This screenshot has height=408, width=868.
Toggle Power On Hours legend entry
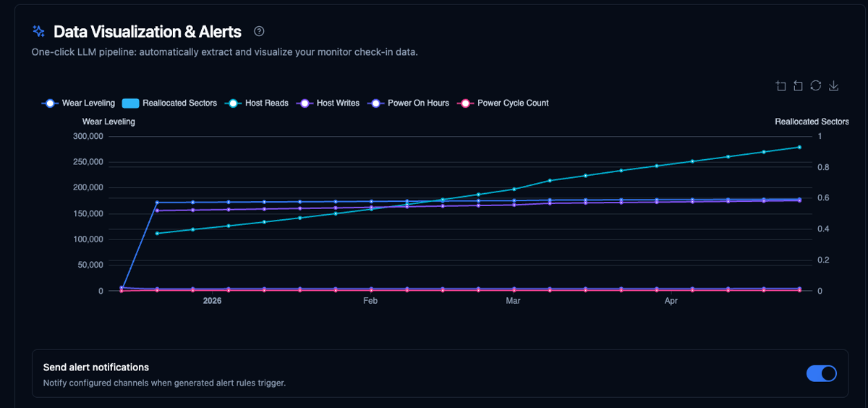408,103
